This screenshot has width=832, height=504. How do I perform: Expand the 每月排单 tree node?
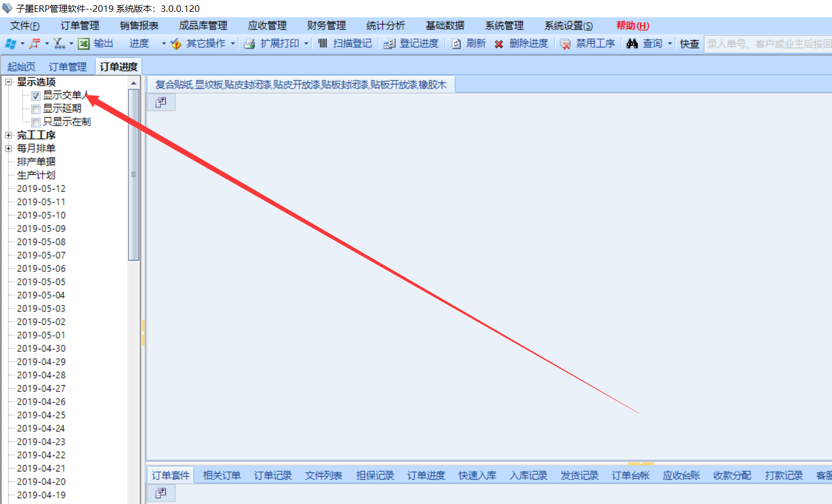tap(9, 149)
